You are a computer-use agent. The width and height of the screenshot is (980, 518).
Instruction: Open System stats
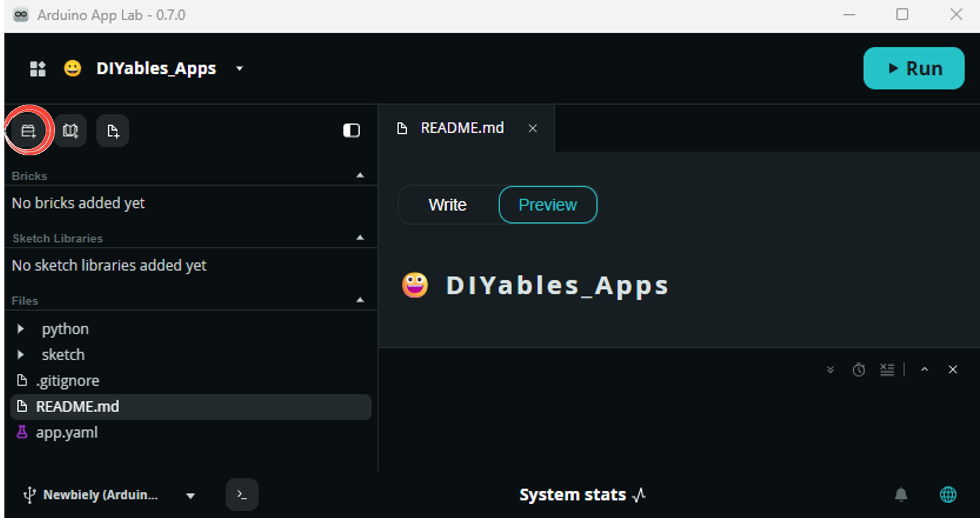[x=583, y=495]
